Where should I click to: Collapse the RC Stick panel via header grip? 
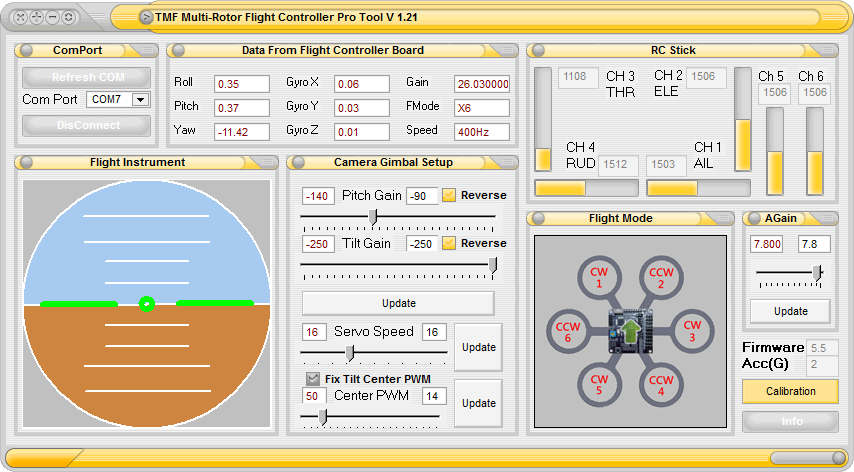826,50
